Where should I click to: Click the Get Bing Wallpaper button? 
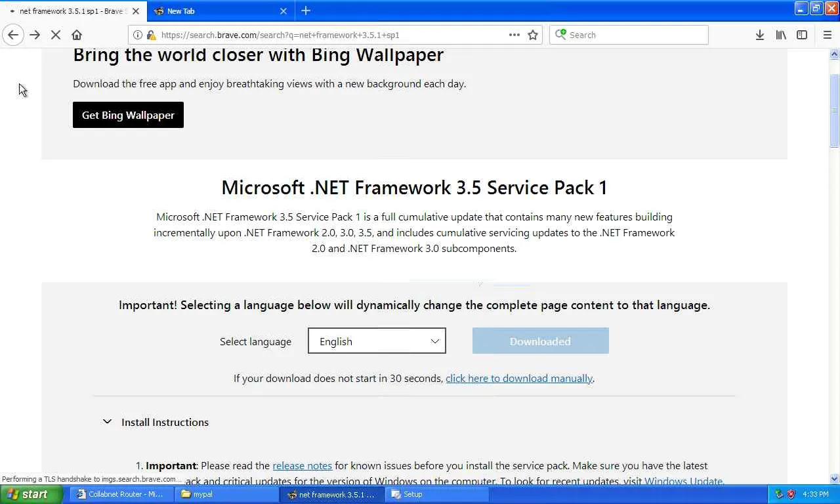click(128, 115)
